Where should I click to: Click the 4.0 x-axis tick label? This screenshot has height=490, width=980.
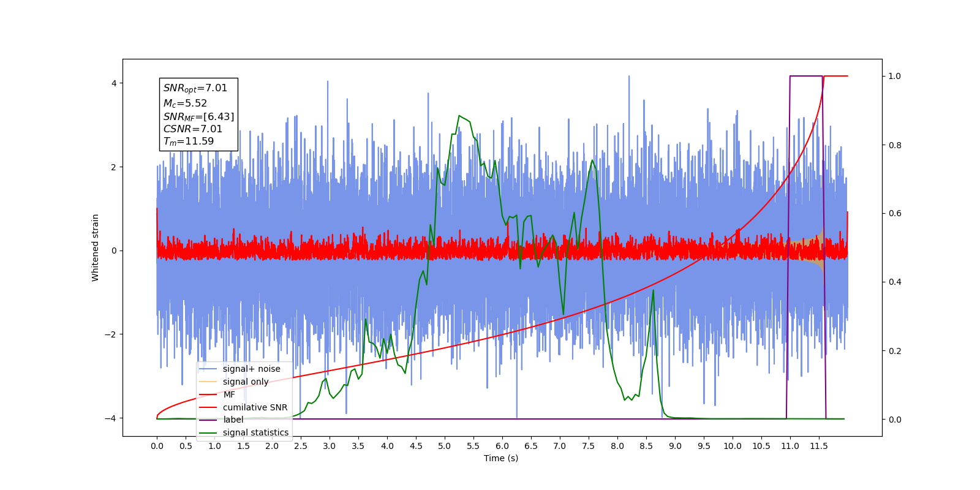[387, 446]
